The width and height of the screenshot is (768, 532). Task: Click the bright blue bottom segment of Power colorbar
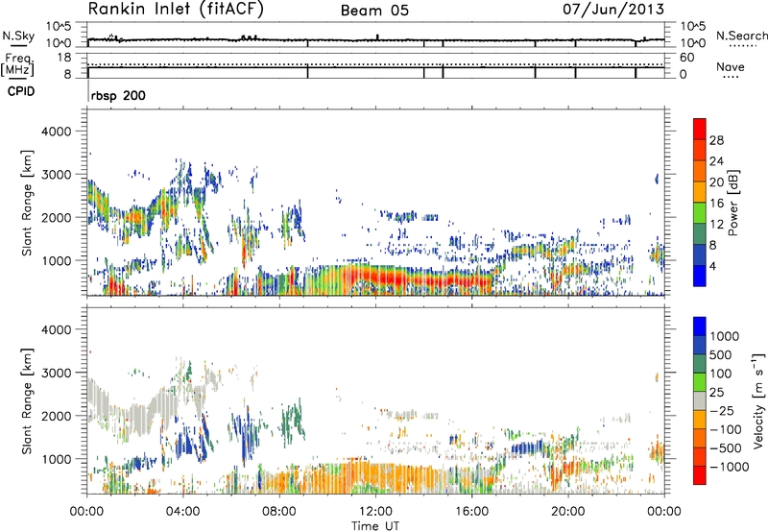click(700, 277)
